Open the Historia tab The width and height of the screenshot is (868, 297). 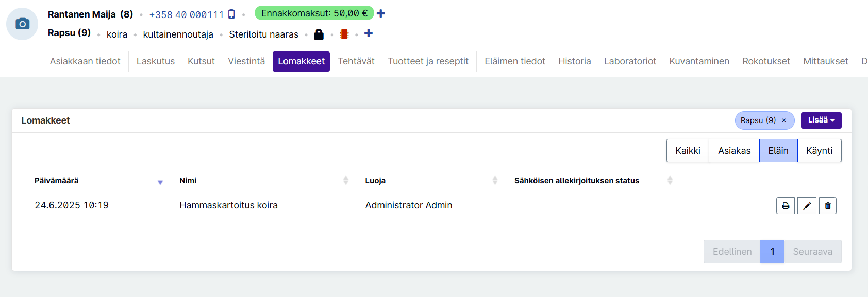pyautogui.click(x=575, y=61)
